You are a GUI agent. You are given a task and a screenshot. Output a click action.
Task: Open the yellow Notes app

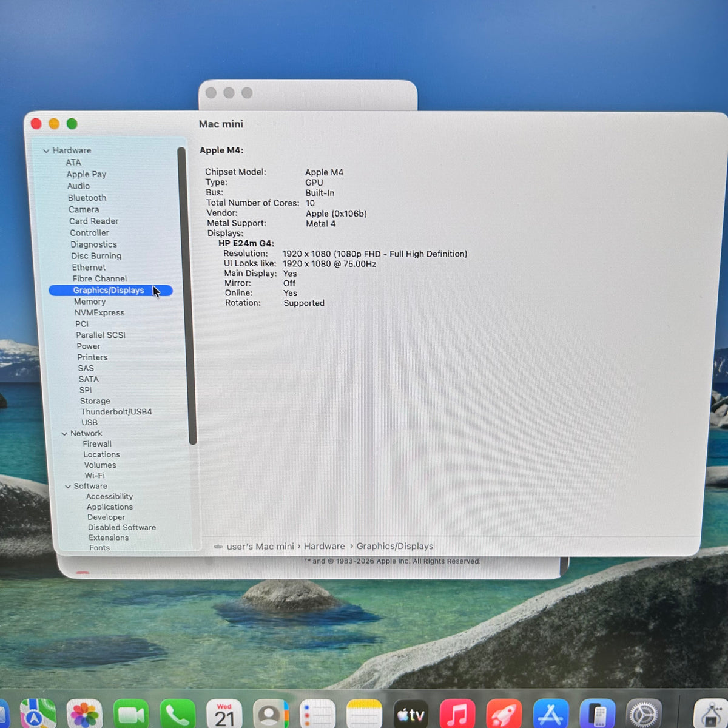pos(364,713)
